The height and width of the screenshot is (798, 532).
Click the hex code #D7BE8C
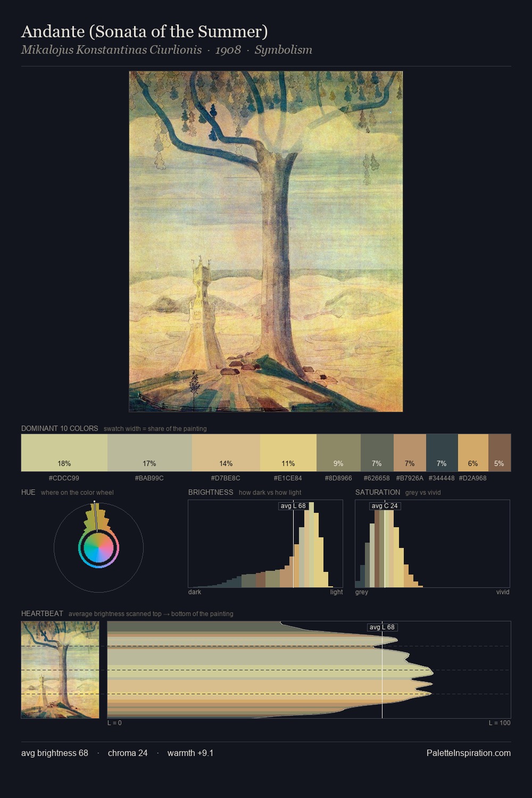pyautogui.click(x=226, y=478)
